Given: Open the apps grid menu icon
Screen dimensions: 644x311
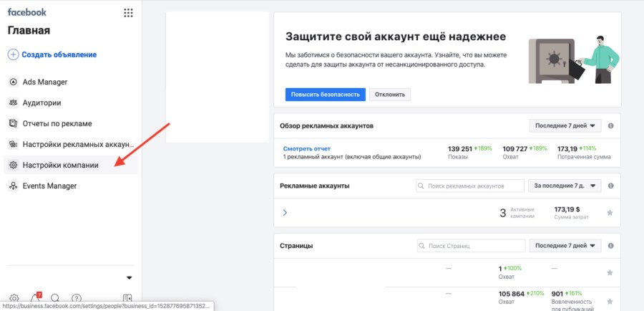Looking at the screenshot, I should (128, 13).
